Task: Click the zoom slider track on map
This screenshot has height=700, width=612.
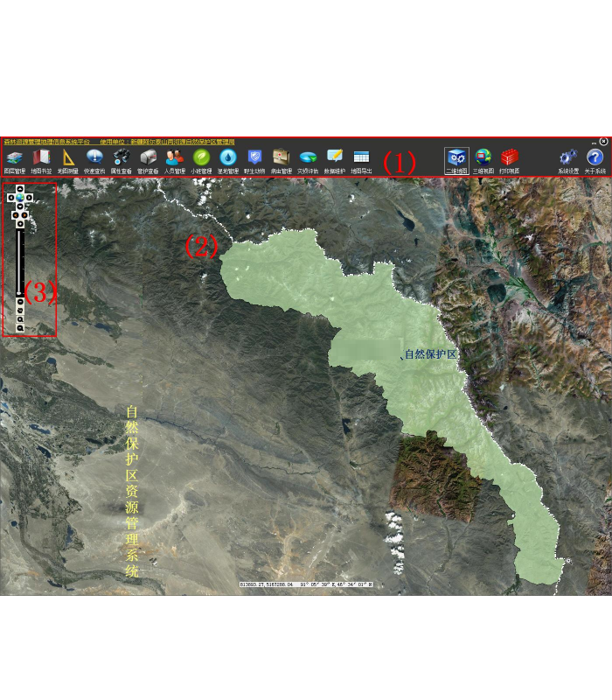Action: tap(19, 262)
